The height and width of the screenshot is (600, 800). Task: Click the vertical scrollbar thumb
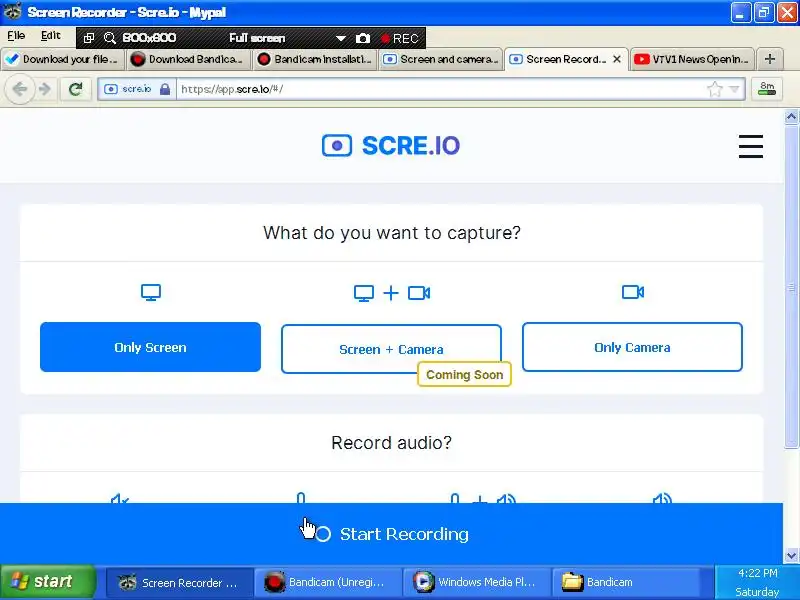coord(791,286)
